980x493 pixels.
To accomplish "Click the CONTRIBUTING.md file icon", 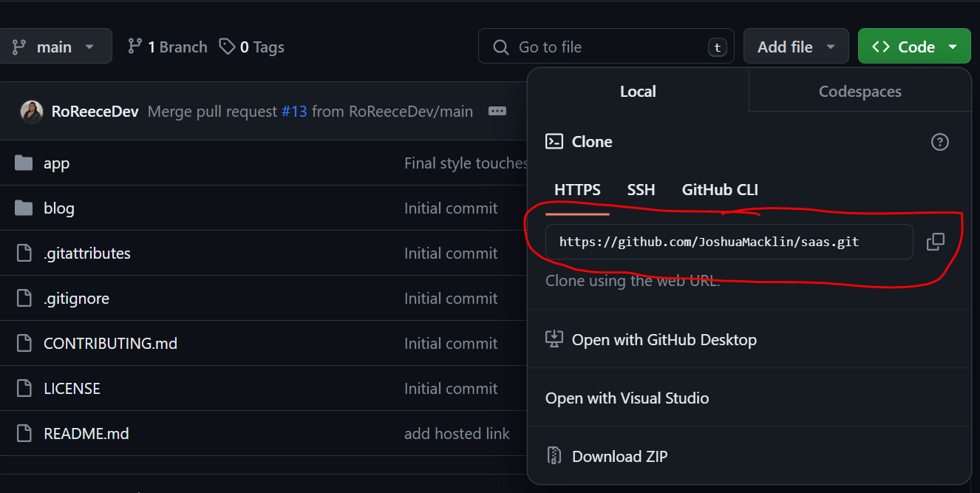I will click(24, 344).
